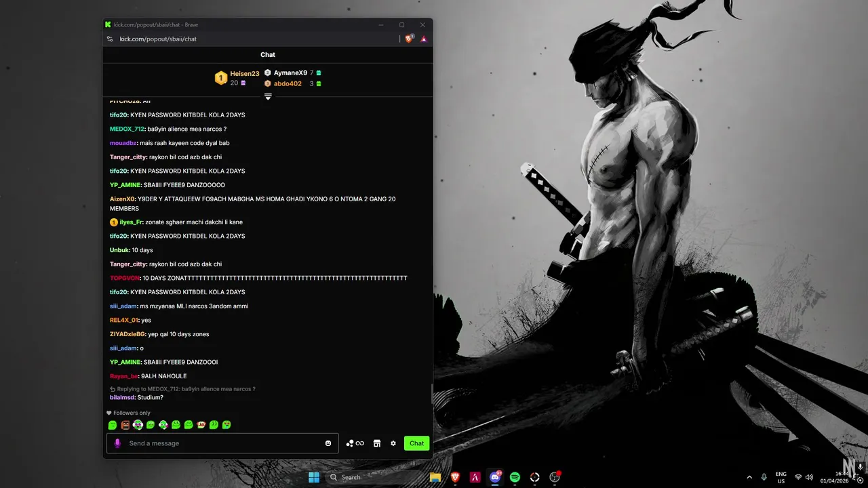Click message 'yep qal 10 days zones'
Viewport: 868px width, 488px height.
pos(178,334)
